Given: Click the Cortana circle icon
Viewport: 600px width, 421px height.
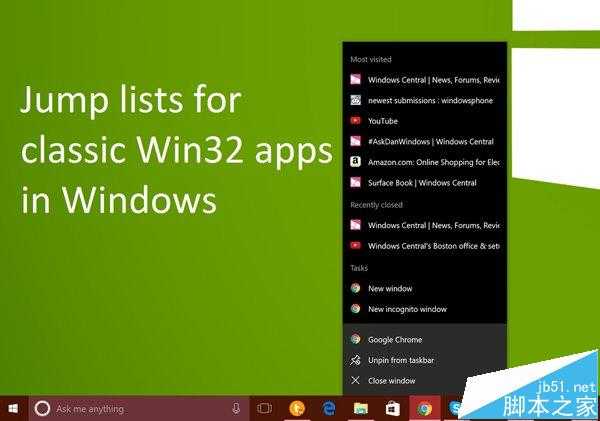Looking at the screenshot, I should click(42, 409).
